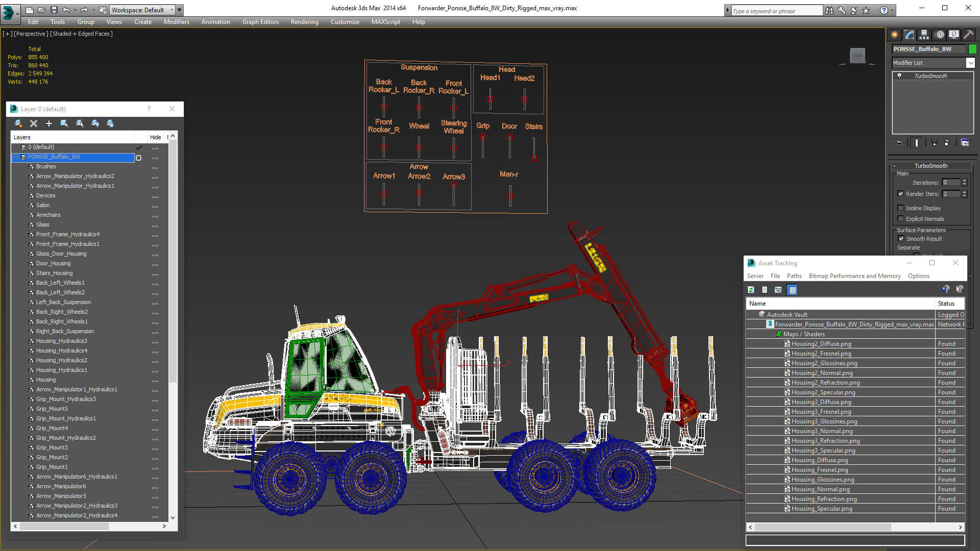
Task: Click the Project Folder icon beside Workspace
Action: coord(103,10)
